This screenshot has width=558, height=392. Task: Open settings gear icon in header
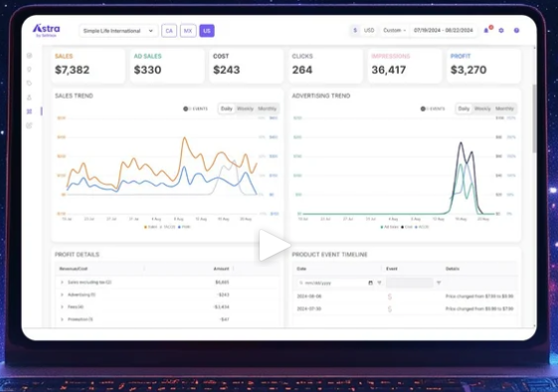pyautogui.click(x=501, y=31)
